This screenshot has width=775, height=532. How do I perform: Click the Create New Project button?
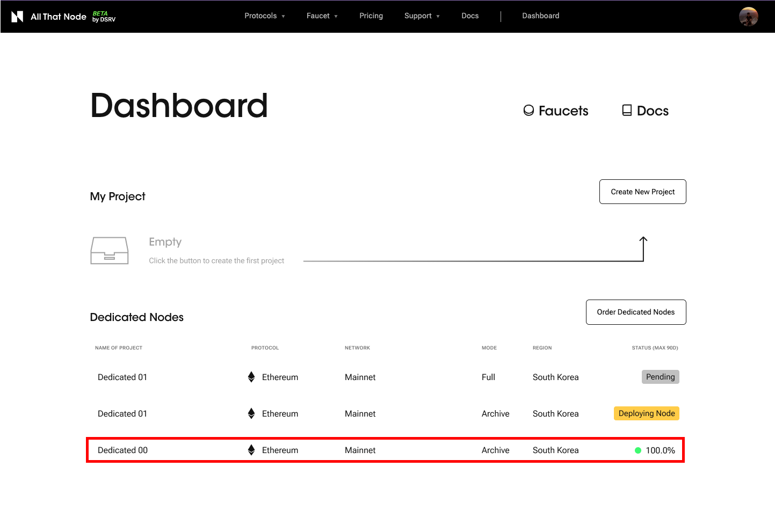click(643, 192)
